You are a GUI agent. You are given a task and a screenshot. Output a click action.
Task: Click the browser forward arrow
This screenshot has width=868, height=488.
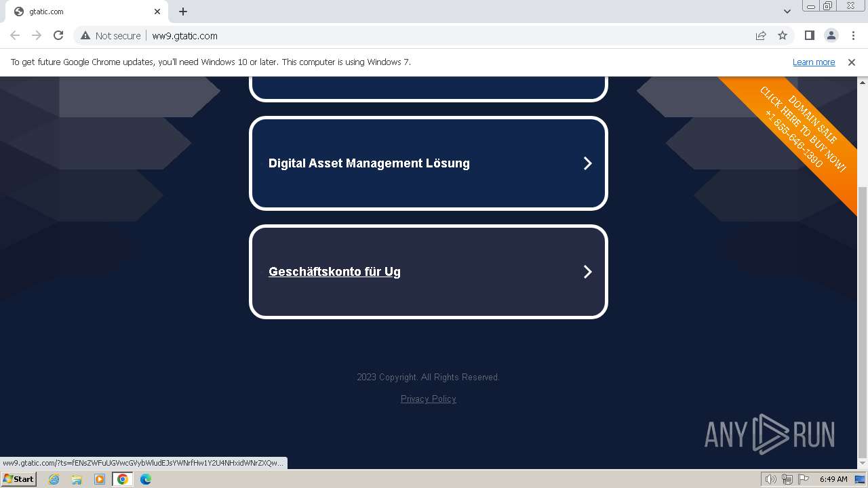pos(37,36)
